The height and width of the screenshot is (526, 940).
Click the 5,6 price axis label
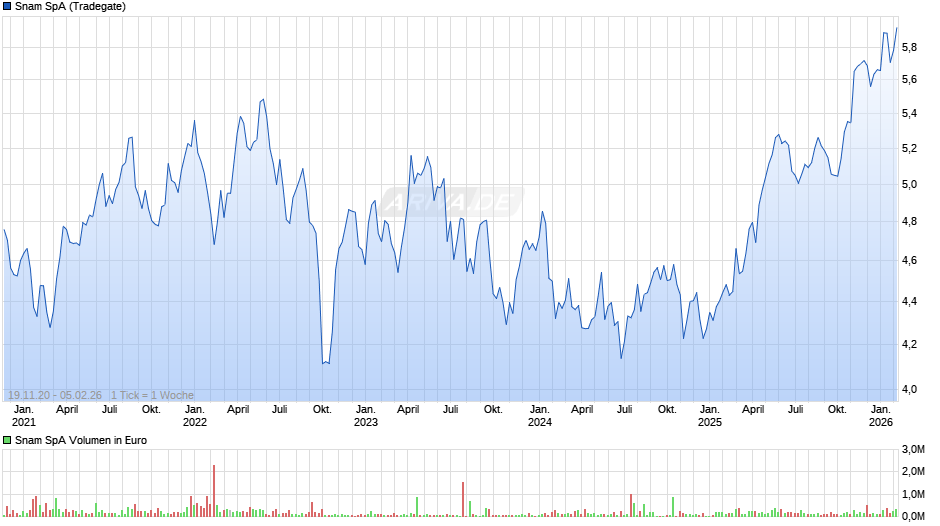tap(909, 80)
